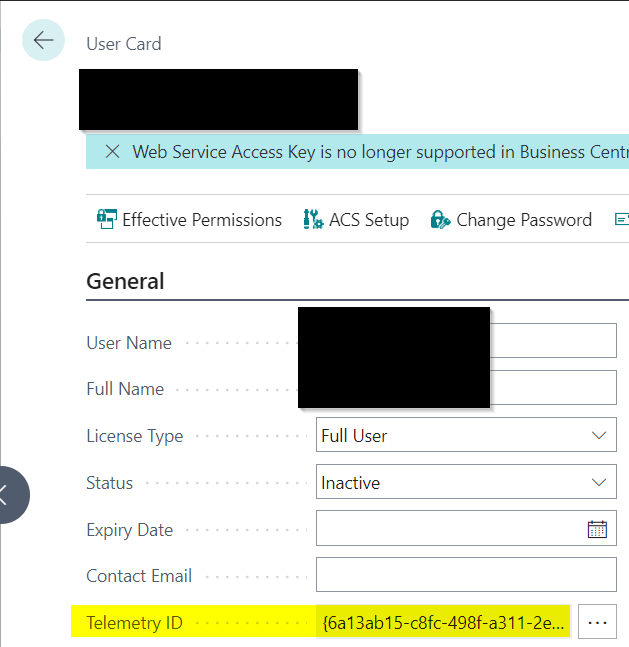Click the Web Service Access Key message text
This screenshot has width=629, height=647.
(372, 152)
